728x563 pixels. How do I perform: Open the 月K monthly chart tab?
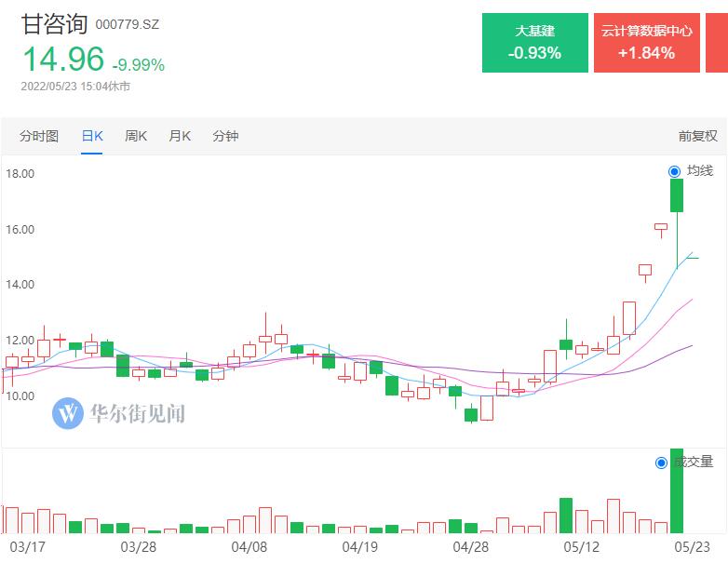(180, 136)
